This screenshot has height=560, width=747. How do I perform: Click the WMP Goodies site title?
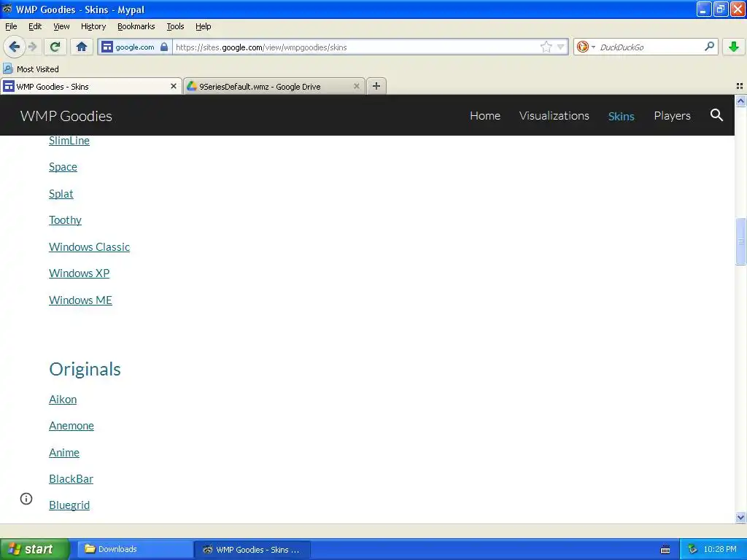(66, 116)
